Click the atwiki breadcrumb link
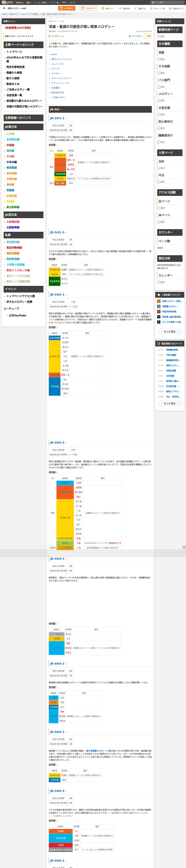This screenshot has width=186, height=868. tap(4, 14)
